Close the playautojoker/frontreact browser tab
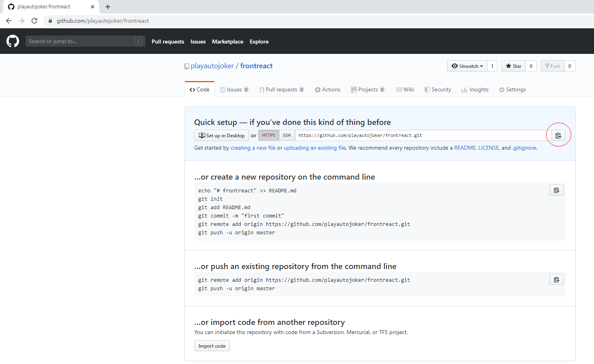The image size is (594, 364). (x=93, y=7)
